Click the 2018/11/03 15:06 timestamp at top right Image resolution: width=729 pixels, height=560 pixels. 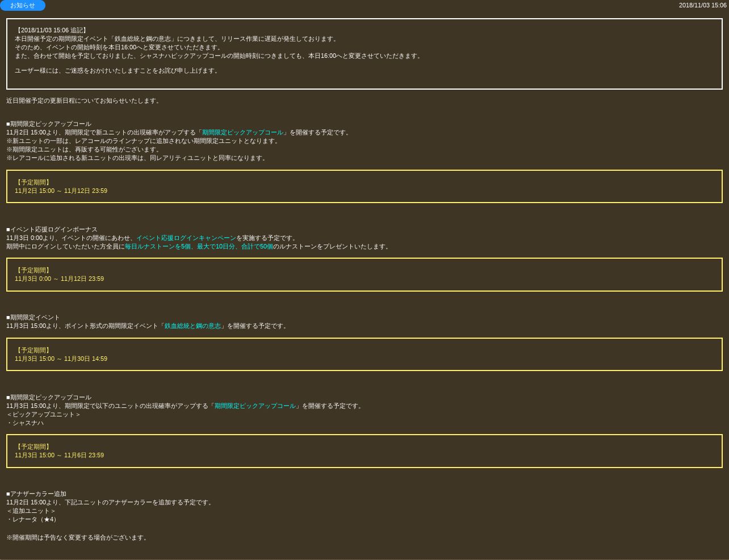(702, 5)
